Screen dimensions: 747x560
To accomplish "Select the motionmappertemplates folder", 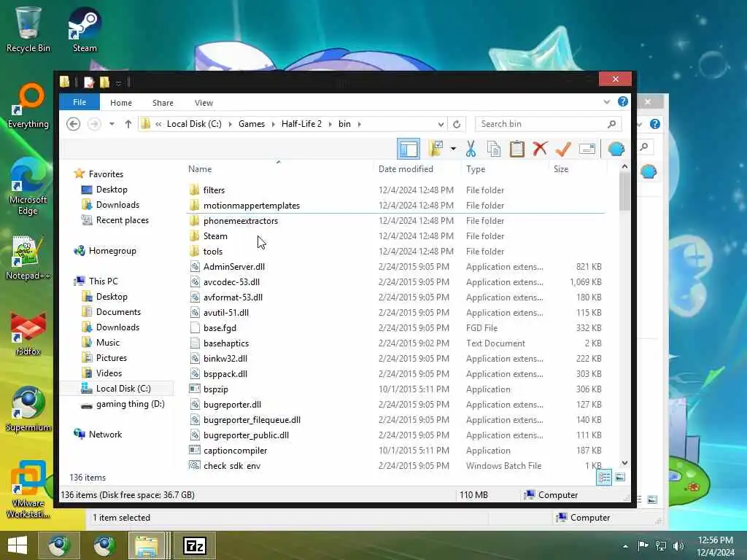I will point(252,206).
